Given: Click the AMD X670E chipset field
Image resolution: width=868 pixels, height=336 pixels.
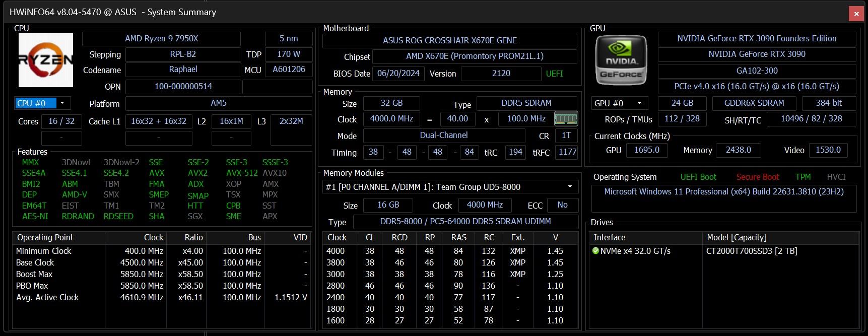Looking at the screenshot, I should (x=475, y=56).
